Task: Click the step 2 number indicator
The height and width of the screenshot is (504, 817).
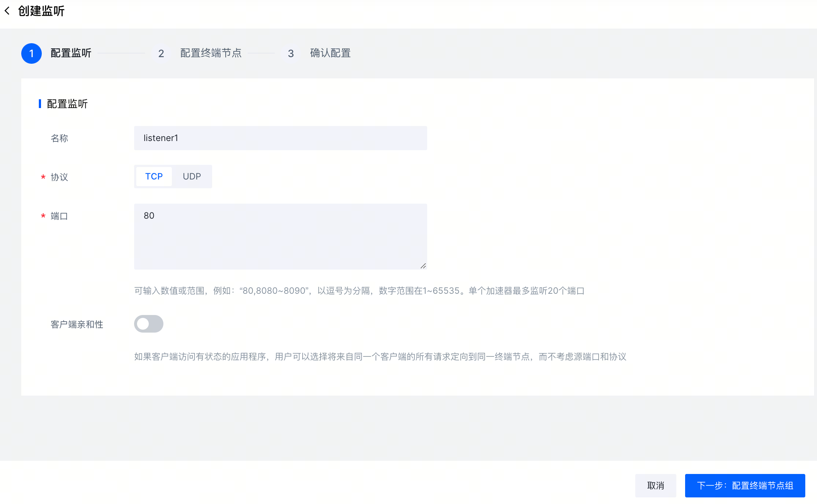Action: [161, 53]
